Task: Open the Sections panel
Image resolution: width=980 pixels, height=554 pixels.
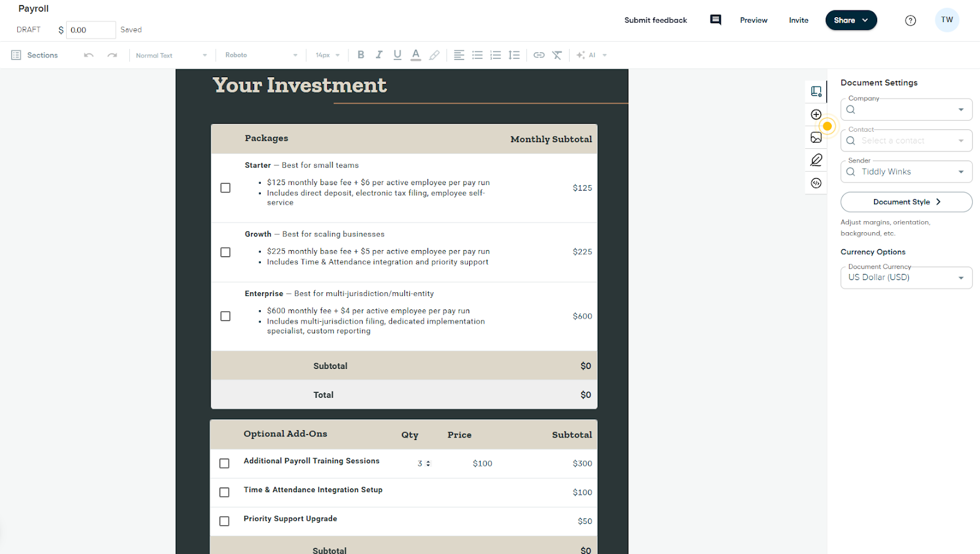Action: pos(35,55)
